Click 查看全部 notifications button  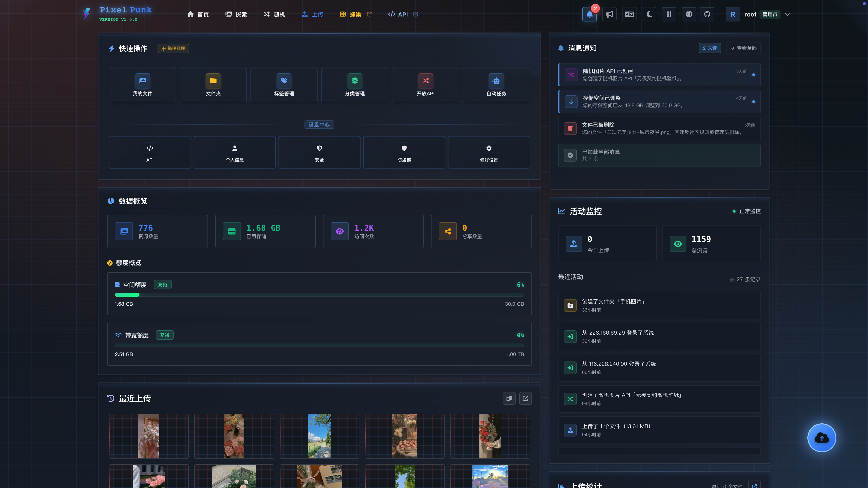click(x=743, y=48)
